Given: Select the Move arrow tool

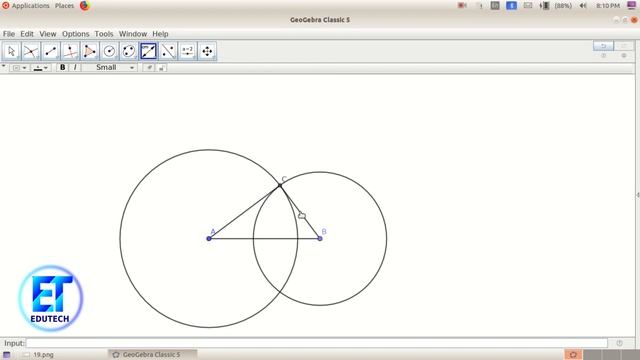Looking at the screenshot, I should point(11,51).
